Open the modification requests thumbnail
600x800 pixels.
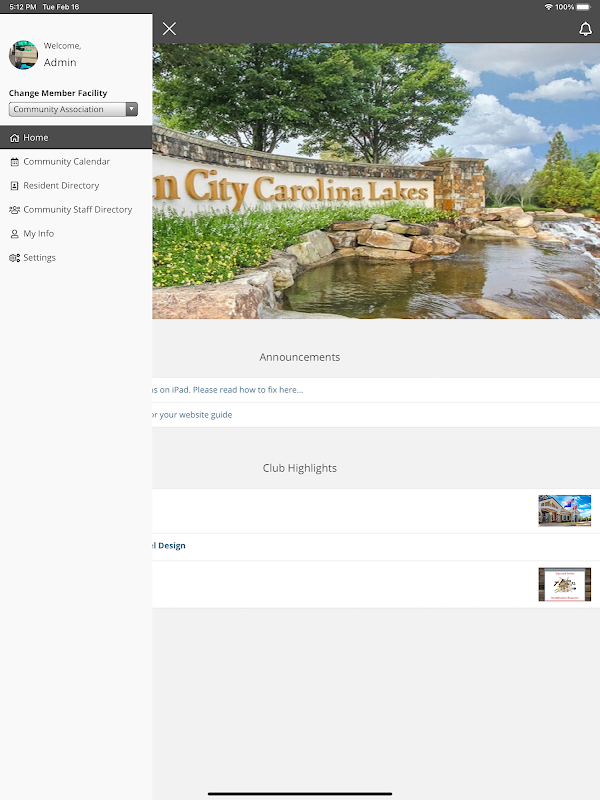click(x=564, y=584)
